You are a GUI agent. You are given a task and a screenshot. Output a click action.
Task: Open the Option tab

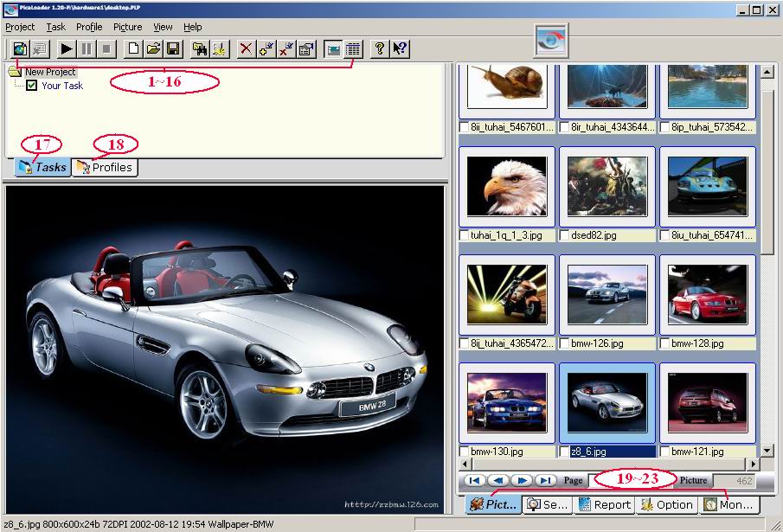point(665,504)
